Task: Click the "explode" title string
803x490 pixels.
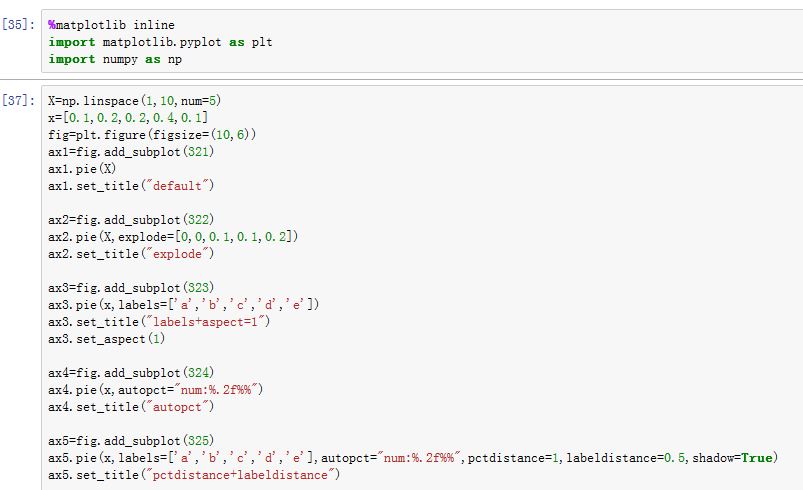Action: (177, 254)
